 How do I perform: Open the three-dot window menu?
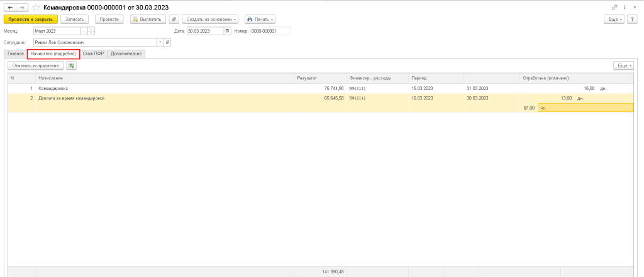[x=625, y=7]
